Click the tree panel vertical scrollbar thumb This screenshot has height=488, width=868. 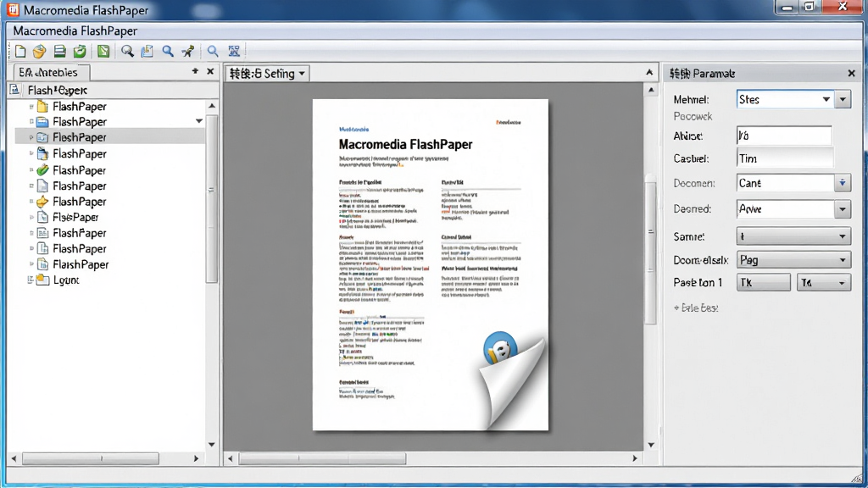tap(212, 199)
